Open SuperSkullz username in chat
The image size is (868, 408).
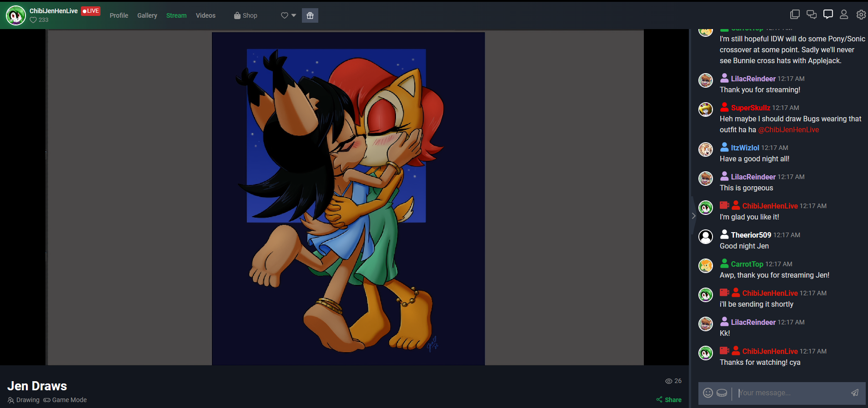tap(750, 108)
